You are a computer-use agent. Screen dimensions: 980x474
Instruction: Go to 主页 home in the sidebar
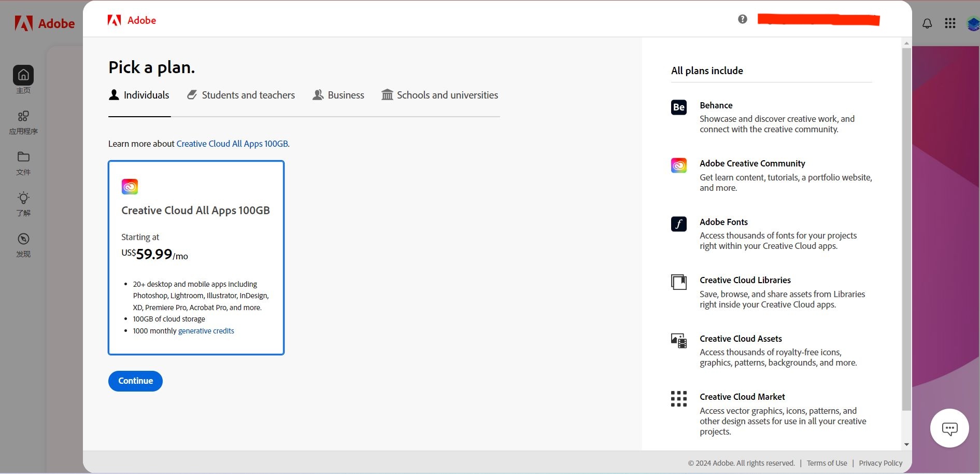pos(23,79)
